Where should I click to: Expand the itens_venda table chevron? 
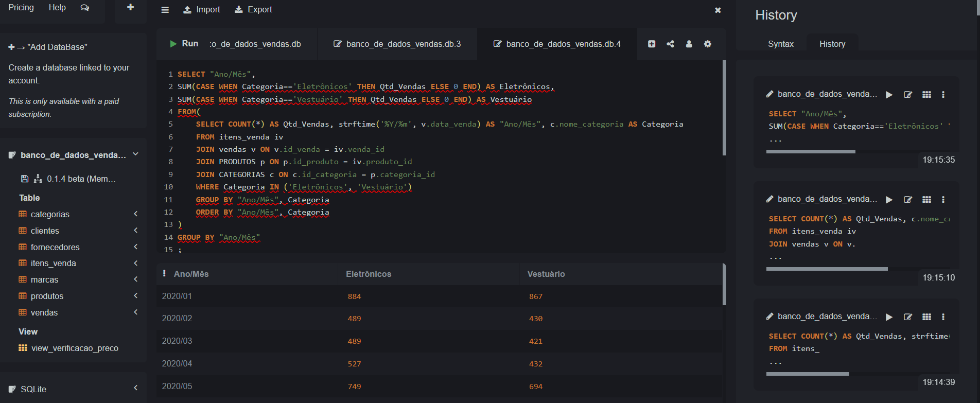tap(136, 263)
